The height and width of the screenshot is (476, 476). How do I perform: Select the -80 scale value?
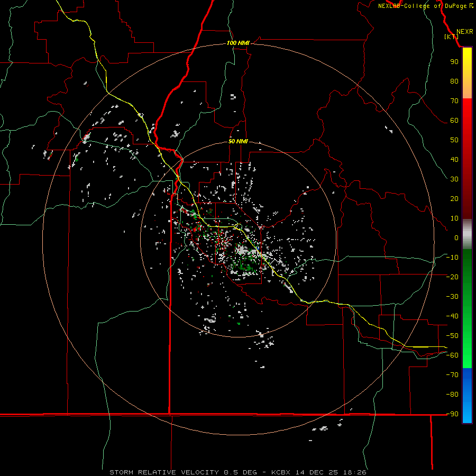[x=452, y=395]
